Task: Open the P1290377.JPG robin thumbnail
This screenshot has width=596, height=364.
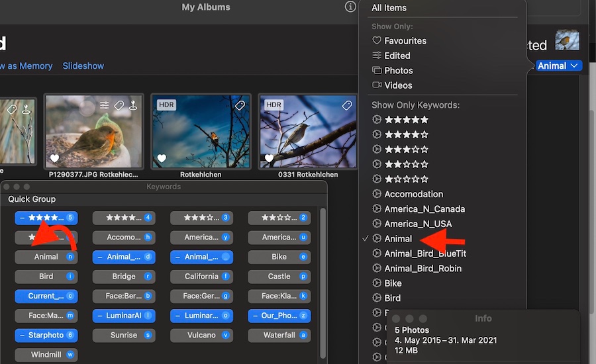Action: coord(93,131)
